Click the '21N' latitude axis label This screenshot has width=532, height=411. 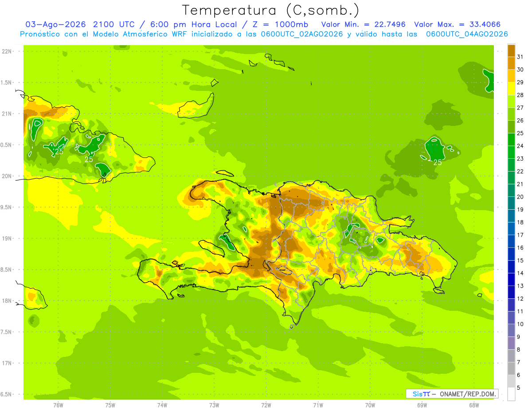point(6,114)
